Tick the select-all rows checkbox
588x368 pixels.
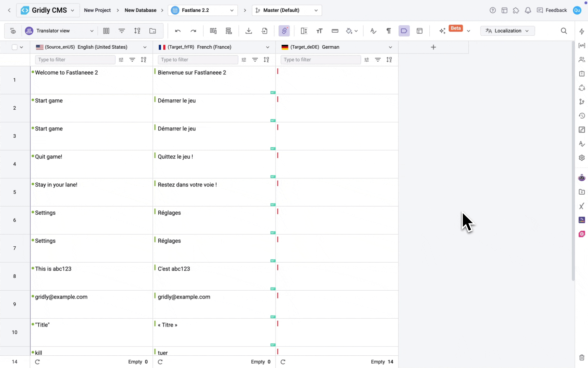(x=15, y=47)
